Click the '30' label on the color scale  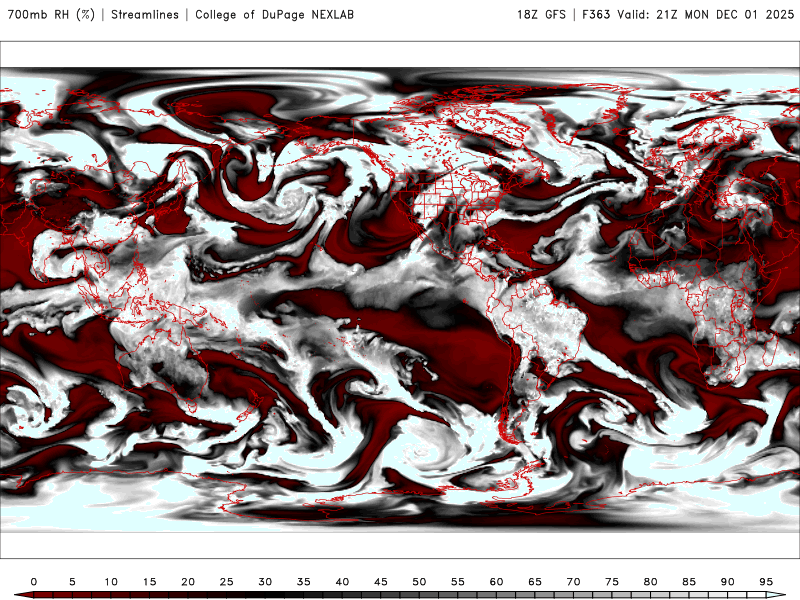(x=265, y=582)
